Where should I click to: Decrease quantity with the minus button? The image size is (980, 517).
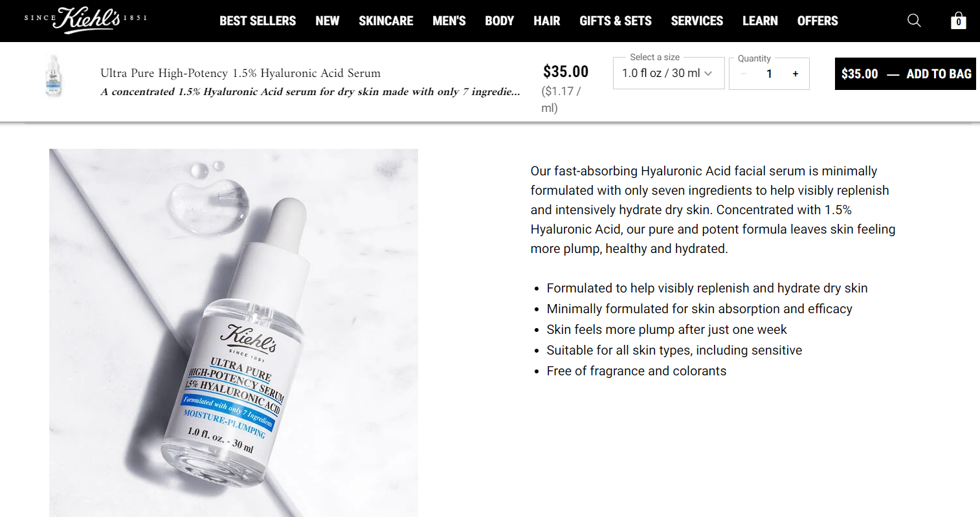tap(743, 74)
